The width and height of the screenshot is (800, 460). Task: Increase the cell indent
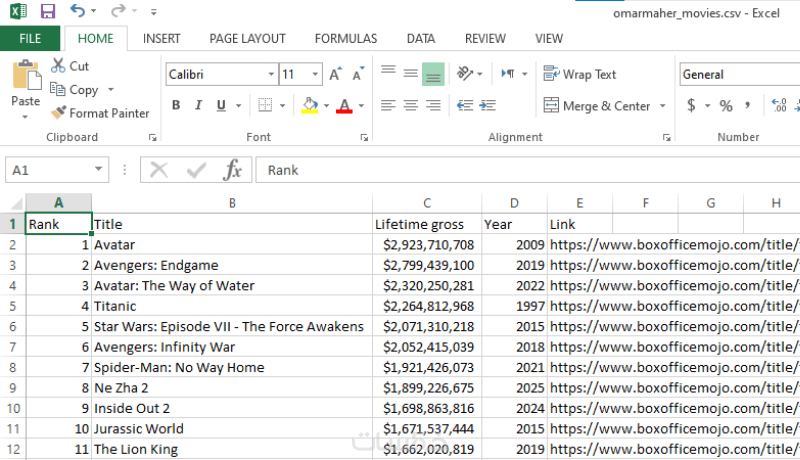pyautogui.click(x=488, y=105)
